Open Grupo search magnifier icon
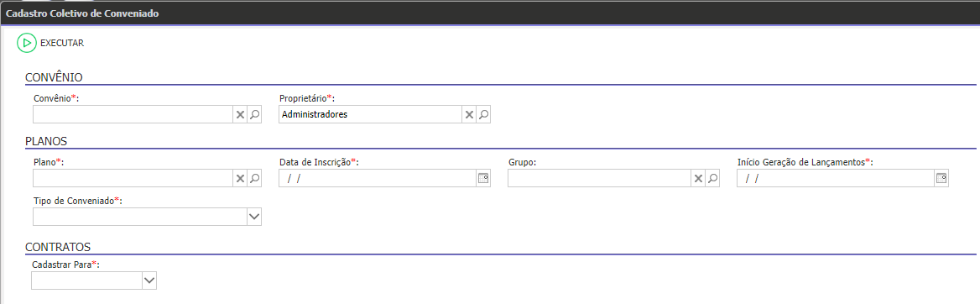 point(712,178)
